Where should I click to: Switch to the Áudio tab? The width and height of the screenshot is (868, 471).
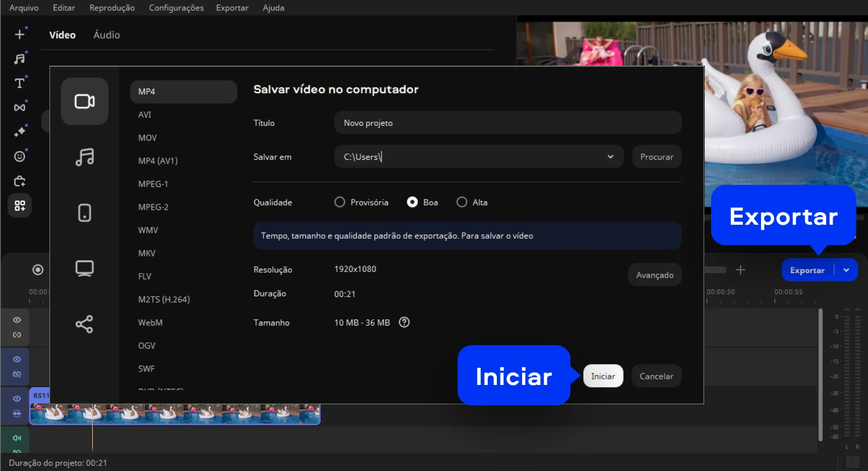106,35
